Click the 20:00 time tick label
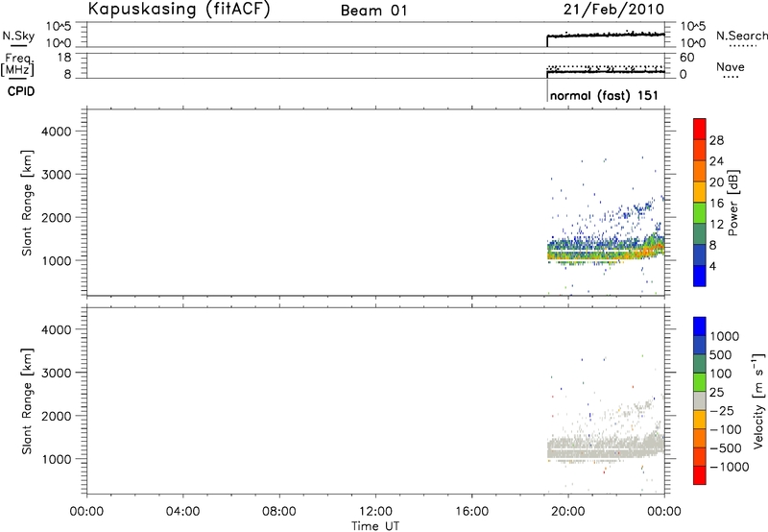Viewport: 768px width, 532px height. tap(567, 512)
